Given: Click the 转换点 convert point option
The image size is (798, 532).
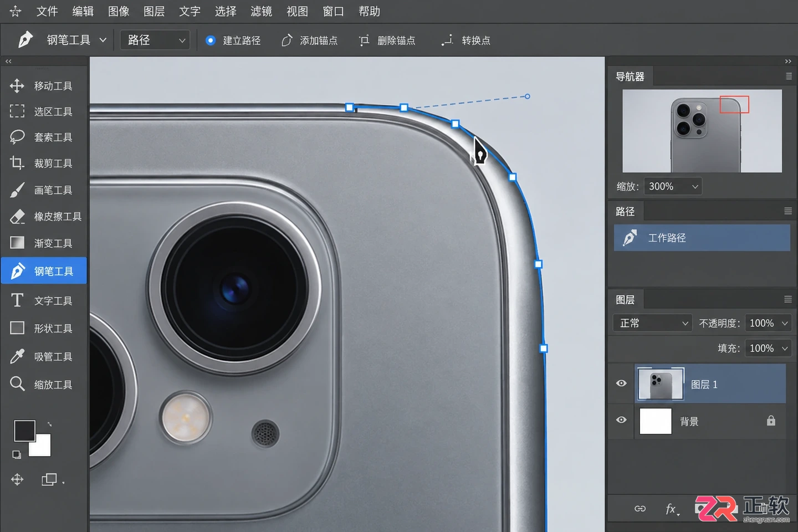Looking at the screenshot, I should click(466, 40).
